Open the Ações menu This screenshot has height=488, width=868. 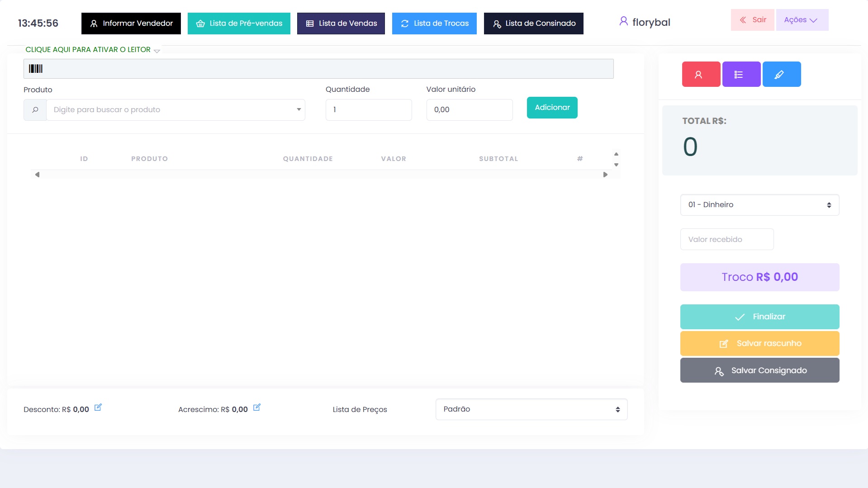(802, 20)
